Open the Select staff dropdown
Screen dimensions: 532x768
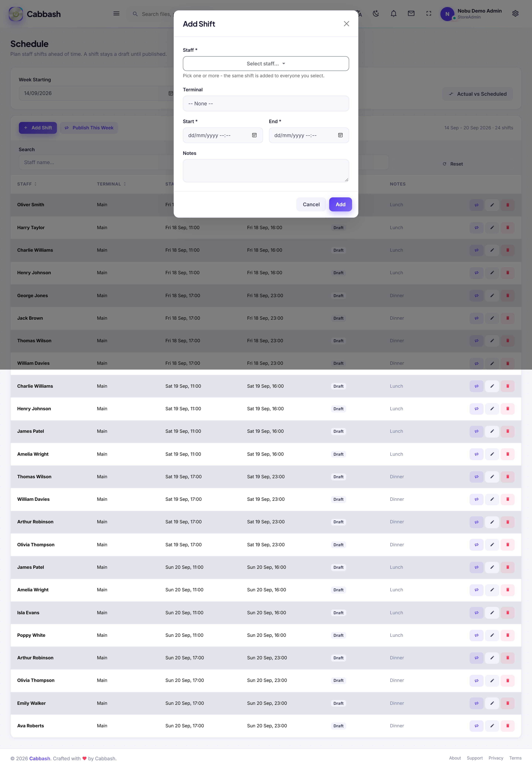pyautogui.click(x=266, y=64)
